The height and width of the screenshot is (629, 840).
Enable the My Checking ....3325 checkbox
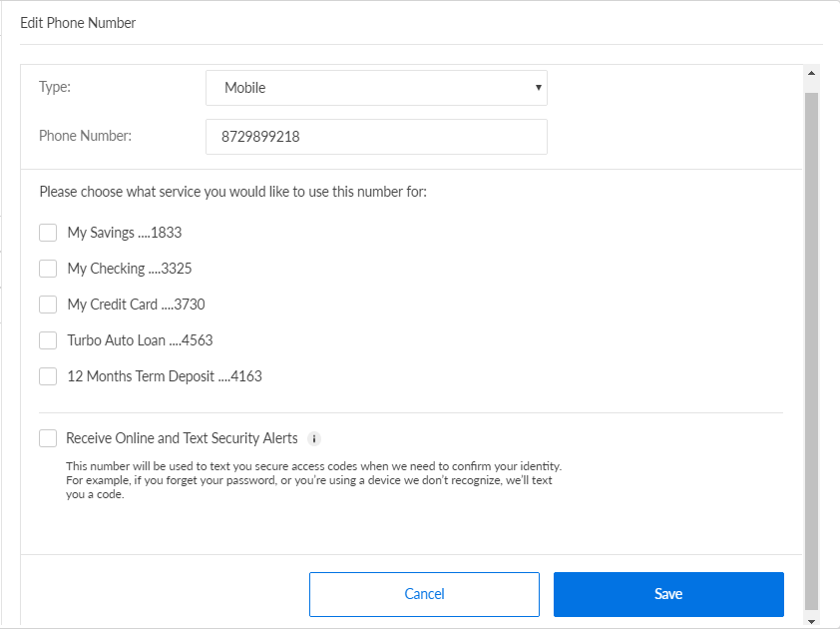pos(48,269)
